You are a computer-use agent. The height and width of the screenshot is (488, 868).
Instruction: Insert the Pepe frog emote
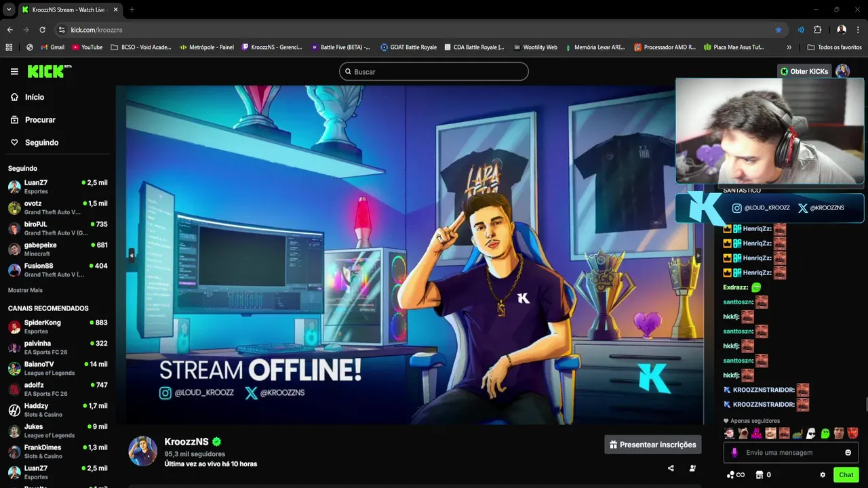coord(797,433)
